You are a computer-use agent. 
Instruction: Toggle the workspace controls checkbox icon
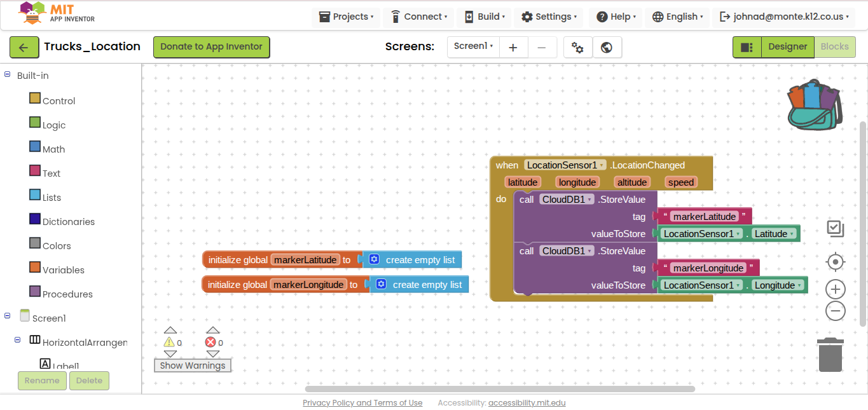coord(835,229)
